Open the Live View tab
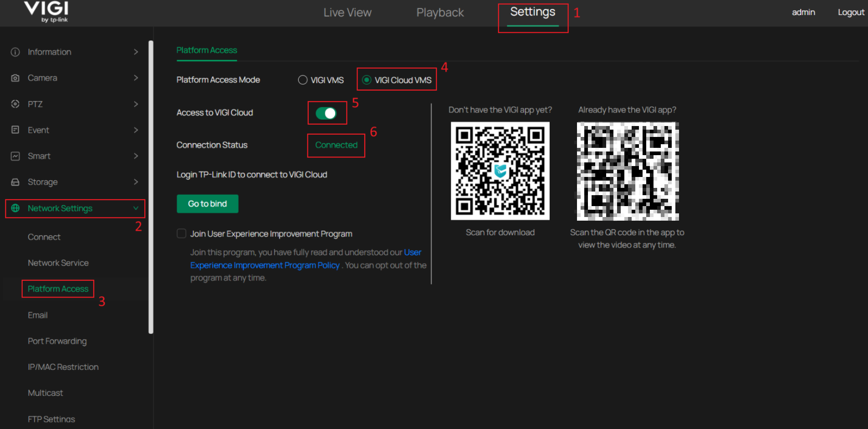 pos(347,13)
